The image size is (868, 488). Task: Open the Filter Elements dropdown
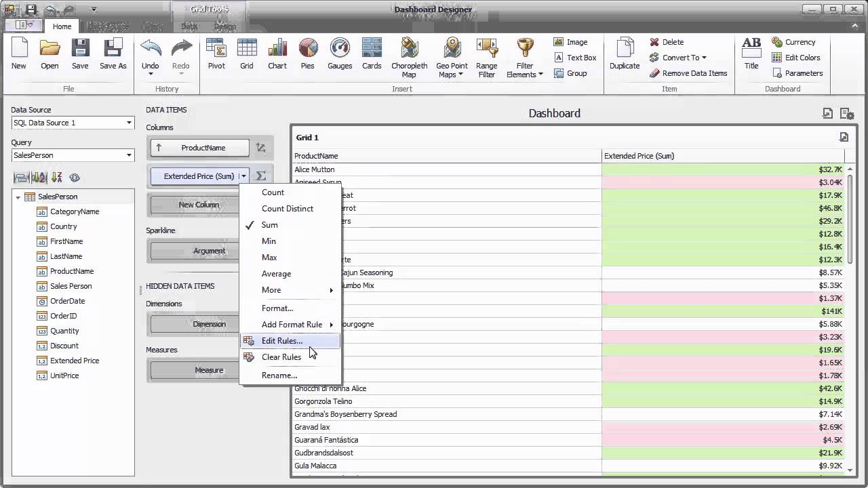point(525,58)
